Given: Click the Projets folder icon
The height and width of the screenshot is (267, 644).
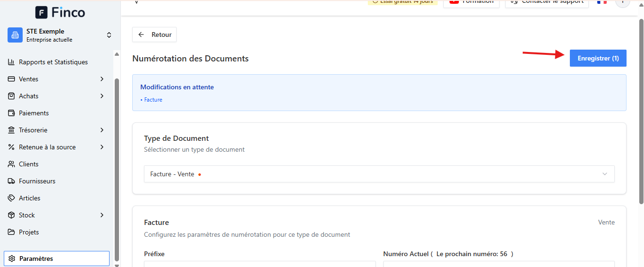Looking at the screenshot, I should 11,232.
